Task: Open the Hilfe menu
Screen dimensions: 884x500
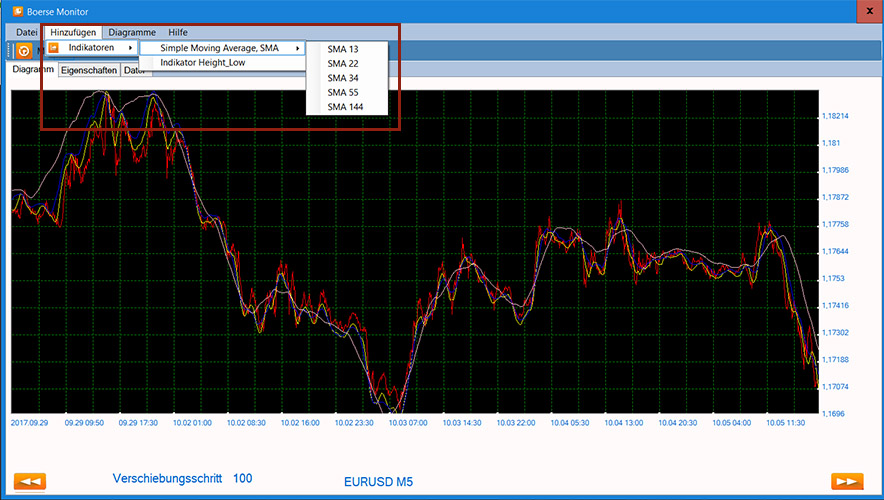Action: point(177,32)
